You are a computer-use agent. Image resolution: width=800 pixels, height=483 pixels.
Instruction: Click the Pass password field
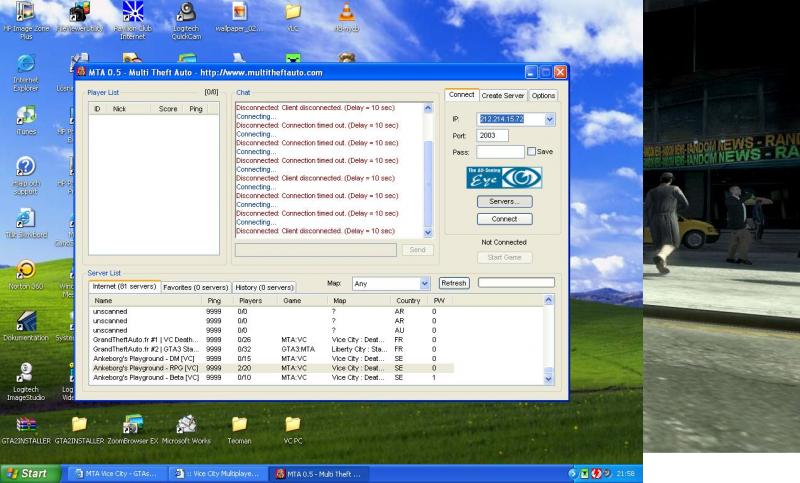click(500, 152)
